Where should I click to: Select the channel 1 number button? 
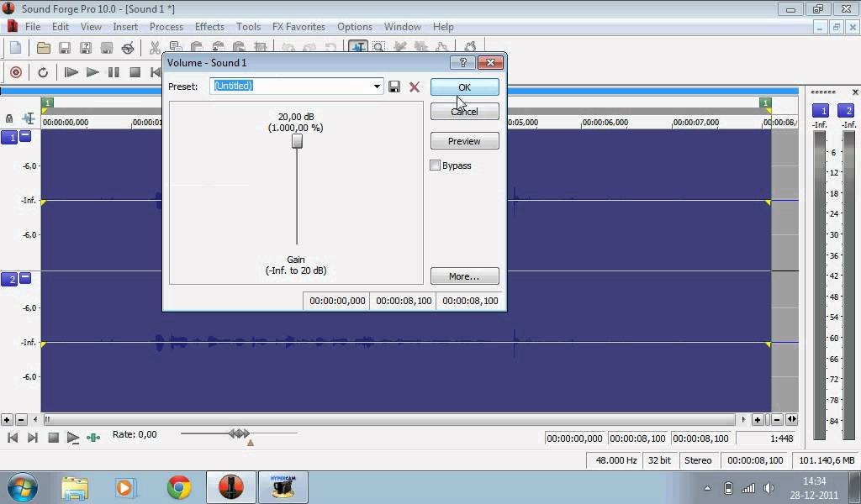click(x=9, y=137)
